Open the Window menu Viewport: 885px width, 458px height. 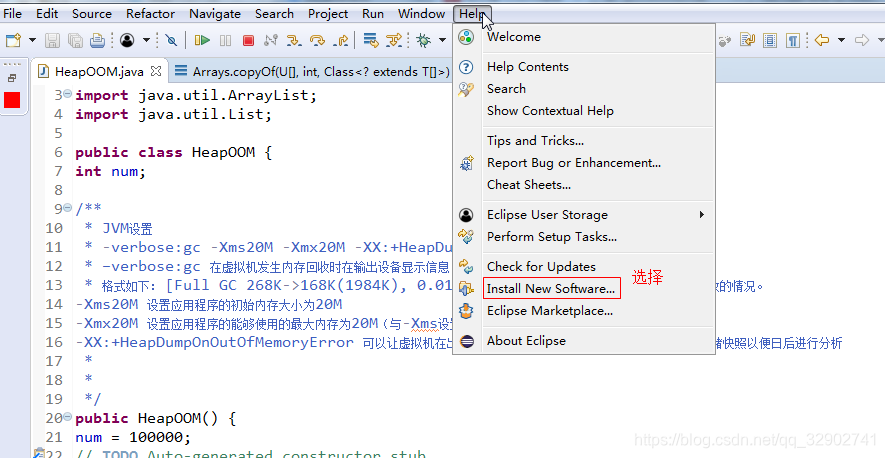coord(421,14)
